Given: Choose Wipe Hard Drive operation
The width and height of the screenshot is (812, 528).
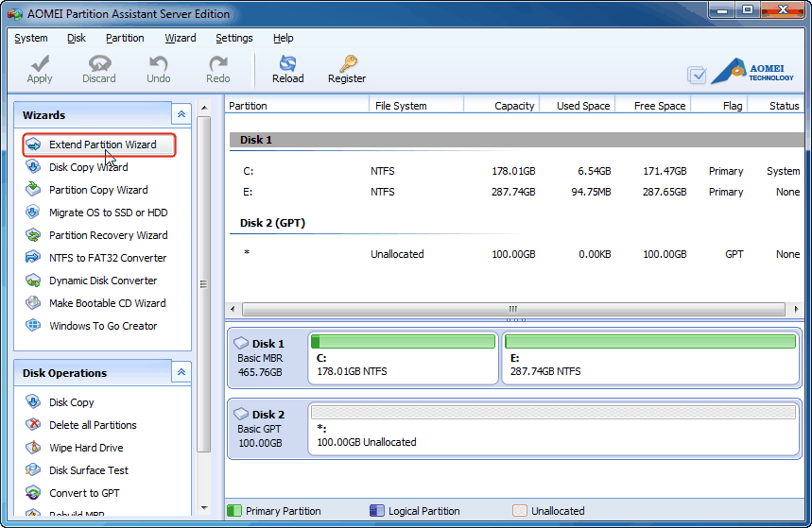Looking at the screenshot, I should [86, 448].
